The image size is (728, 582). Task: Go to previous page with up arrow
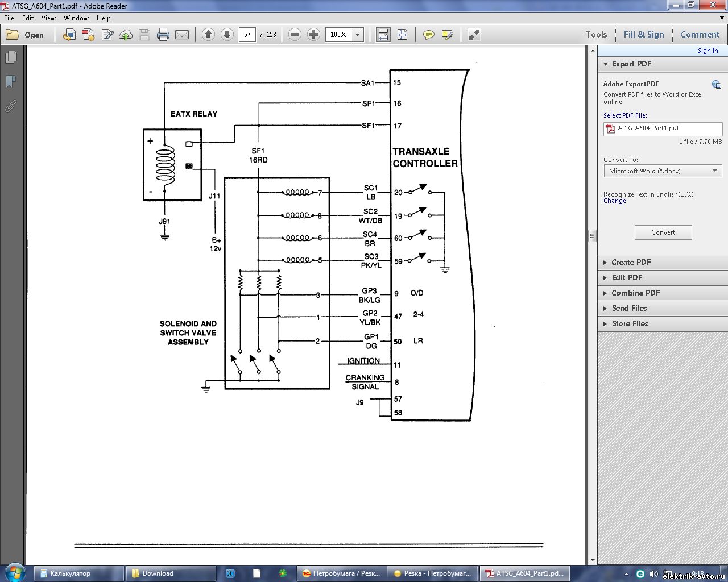click(208, 35)
